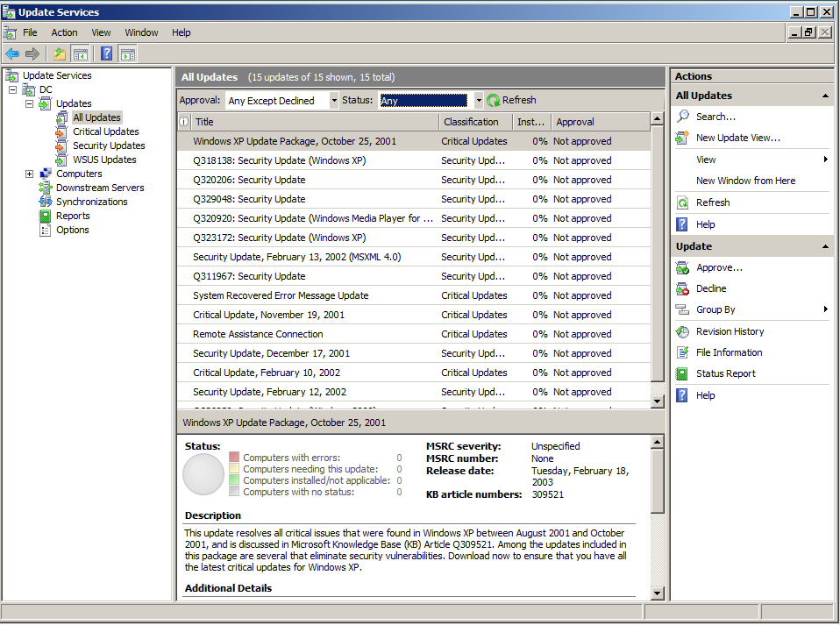840x625 pixels.
Task: Click the Downstream Servers icon in tree
Action: pos(46,188)
